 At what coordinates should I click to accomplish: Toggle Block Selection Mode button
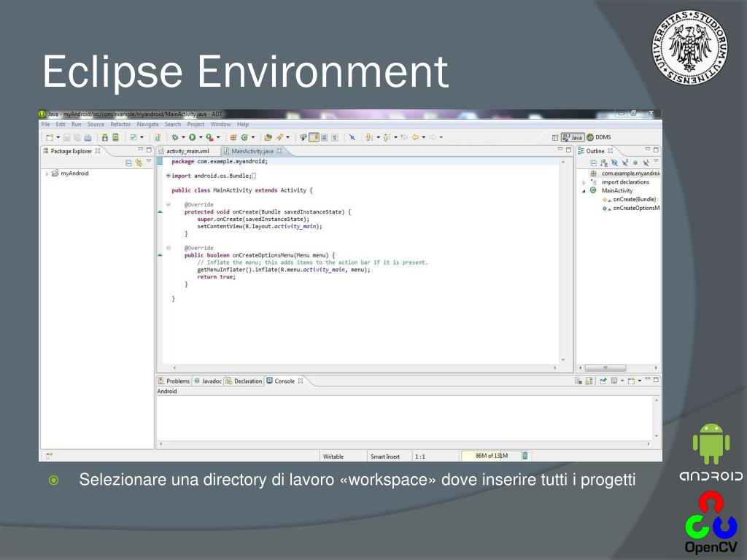pyautogui.click(x=325, y=138)
